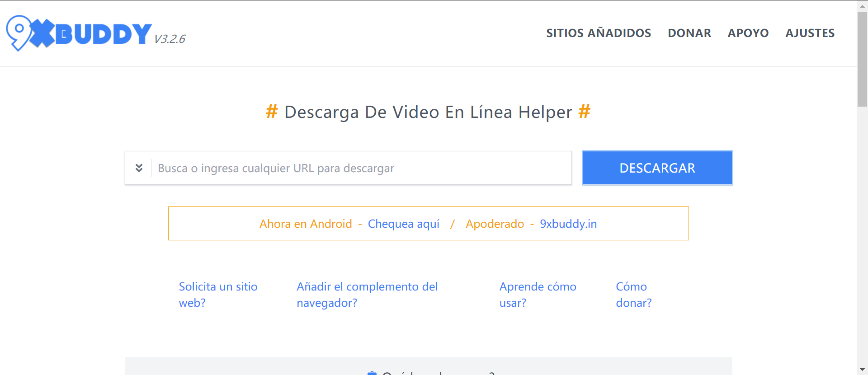Open 'Solicita un sitio web?' link
868x375 pixels.
pyautogui.click(x=218, y=295)
